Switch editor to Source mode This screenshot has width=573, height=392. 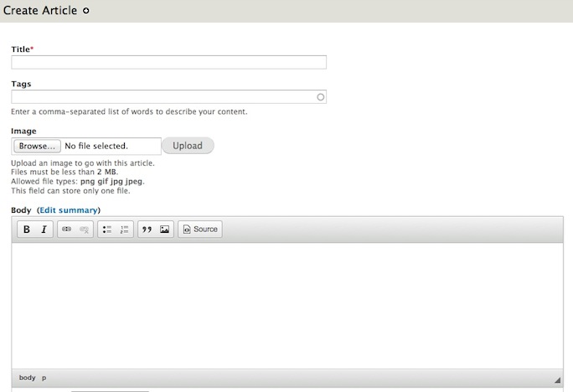coord(200,229)
